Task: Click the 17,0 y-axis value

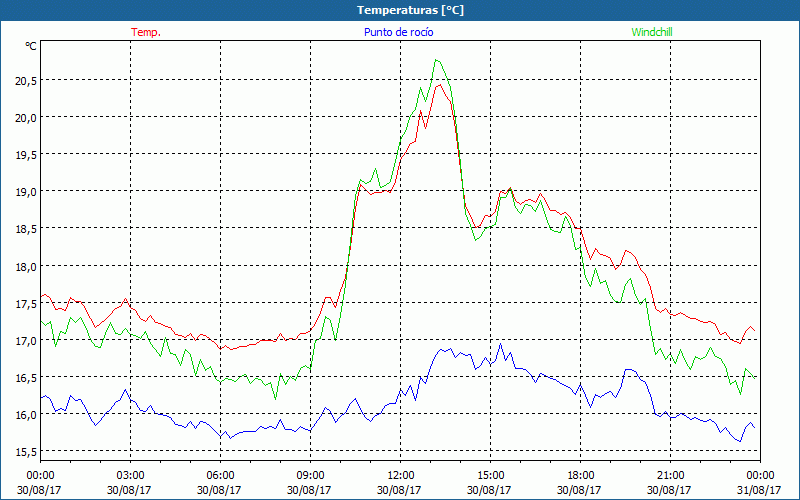Action: (x=26, y=340)
